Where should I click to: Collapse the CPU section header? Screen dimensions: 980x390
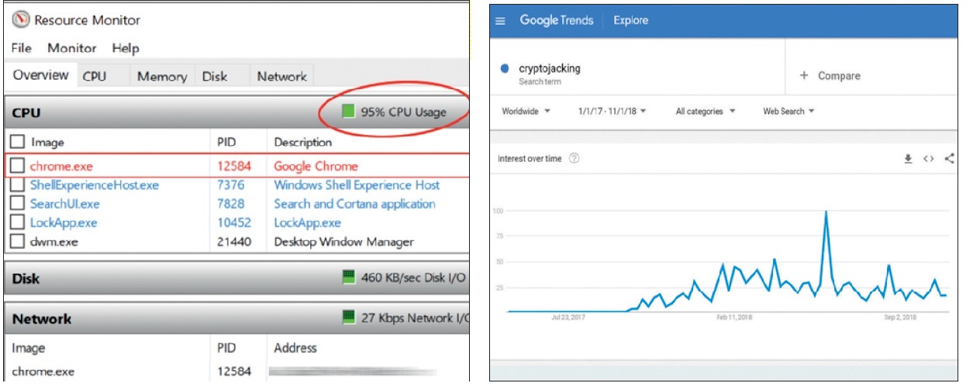(236, 112)
